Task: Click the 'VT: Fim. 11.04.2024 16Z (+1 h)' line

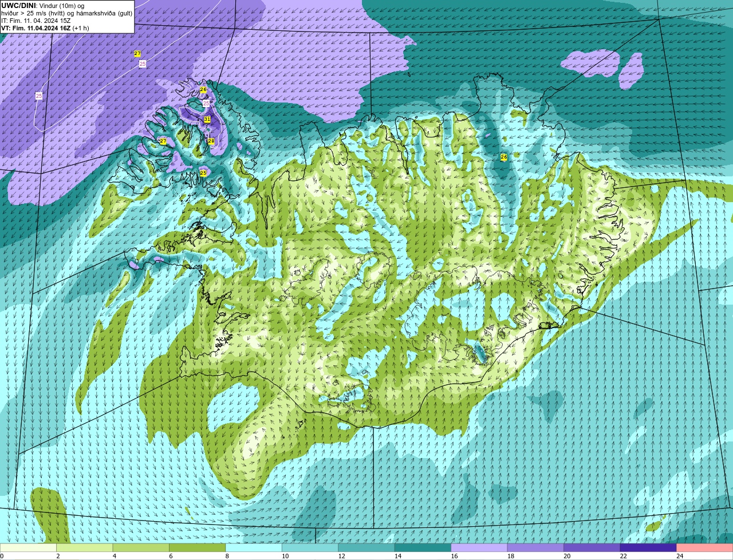Action: coord(45,28)
